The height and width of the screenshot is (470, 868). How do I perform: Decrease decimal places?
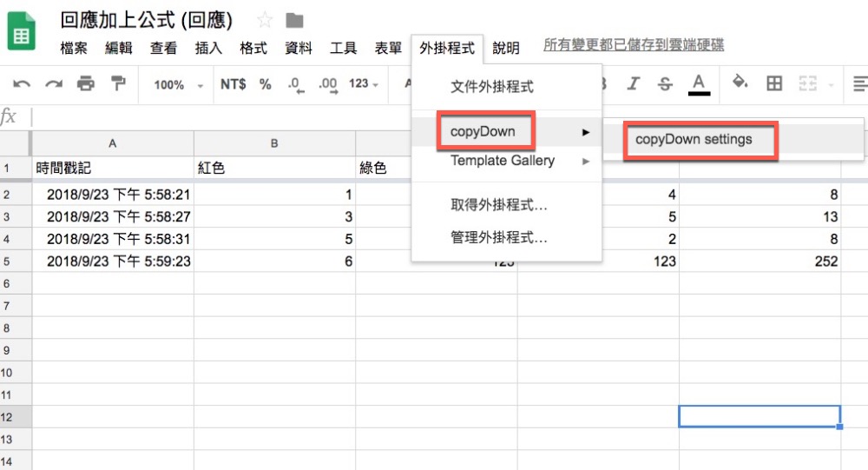click(296, 85)
